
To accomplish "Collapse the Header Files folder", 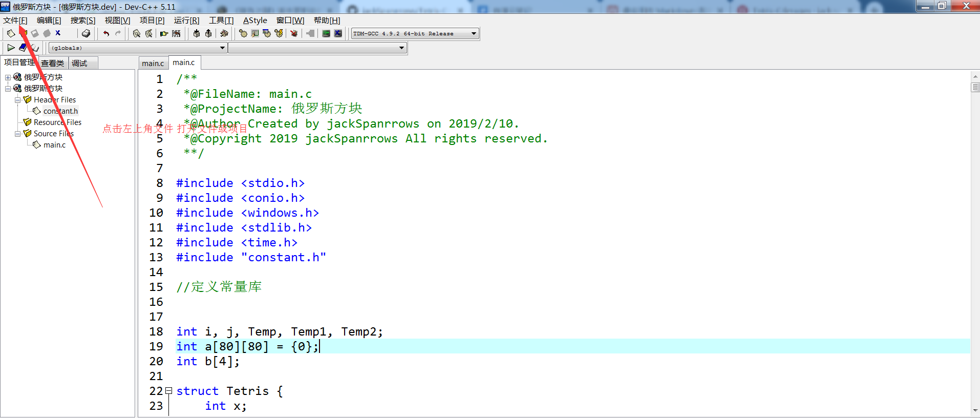I will click(17, 100).
